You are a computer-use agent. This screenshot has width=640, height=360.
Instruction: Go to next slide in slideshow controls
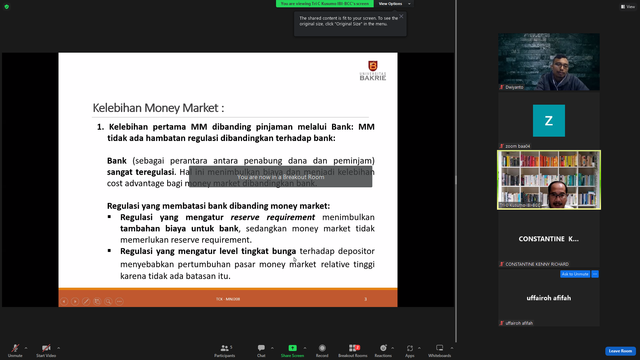(x=75, y=301)
